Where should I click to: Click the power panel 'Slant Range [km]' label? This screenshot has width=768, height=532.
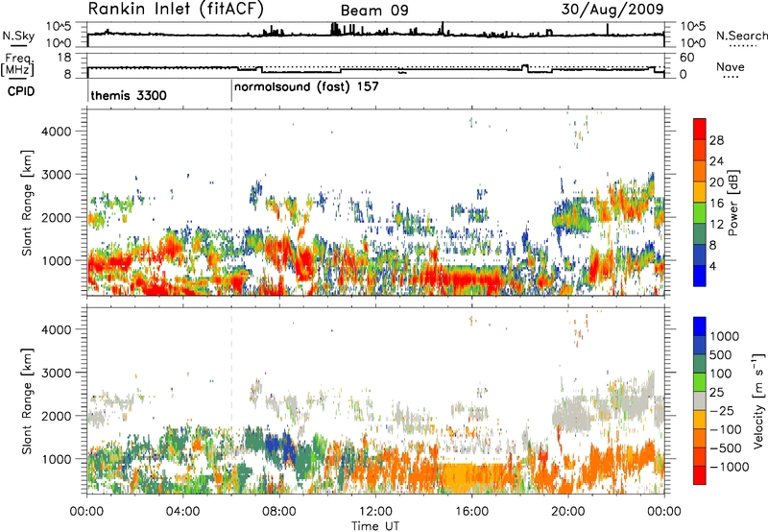pyautogui.click(x=27, y=203)
